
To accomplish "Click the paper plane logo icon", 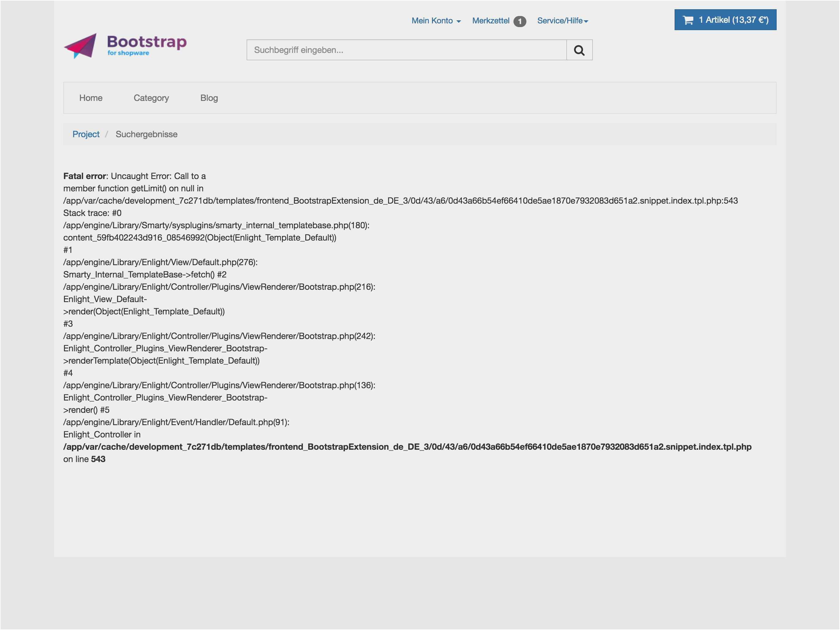I will point(81,46).
